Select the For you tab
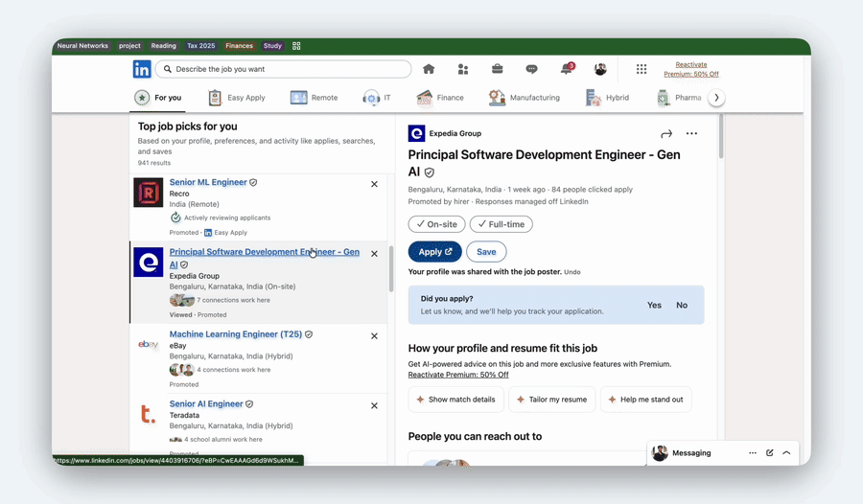 (x=158, y=98)
